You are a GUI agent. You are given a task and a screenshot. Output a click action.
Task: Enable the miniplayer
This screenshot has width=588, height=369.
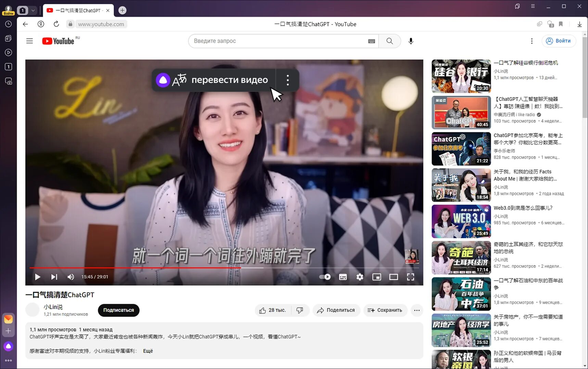pyautogui.click(x=377, y=277)
